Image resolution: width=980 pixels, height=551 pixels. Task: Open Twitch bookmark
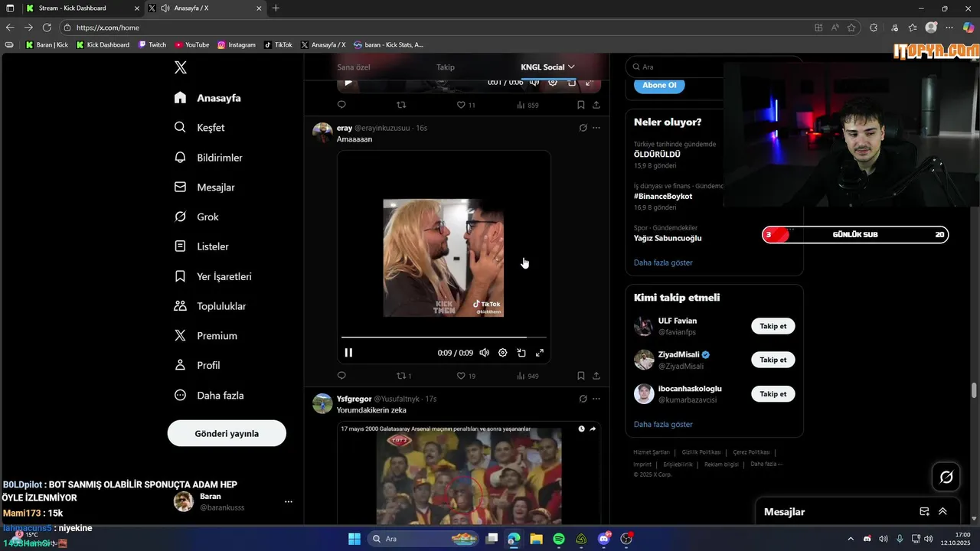(152, 44)
